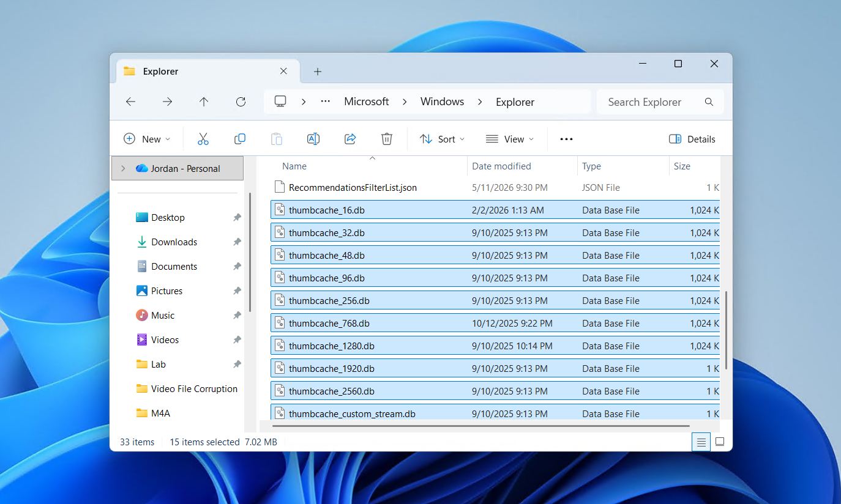This screenshot has height=504, width=841.
Task: Go forward with the right arrow
Action: 167,102
